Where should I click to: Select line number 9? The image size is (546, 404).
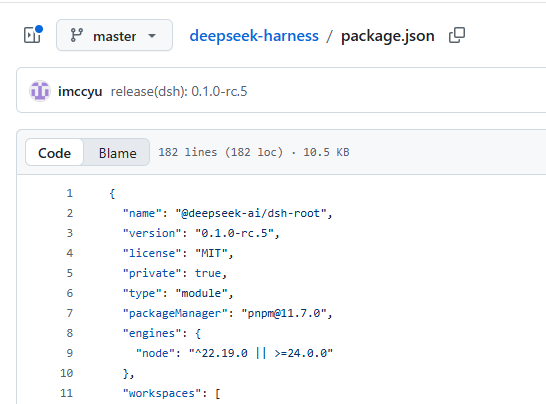click(x=70, y=353)
